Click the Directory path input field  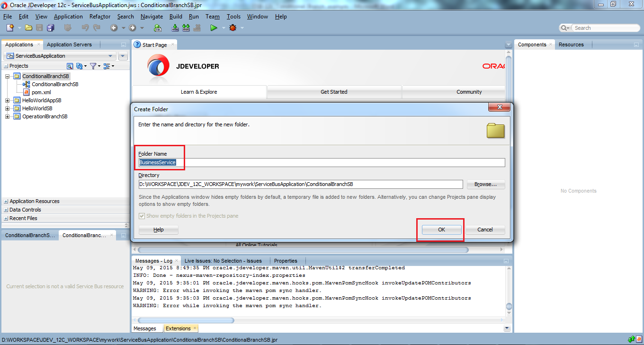click(x=301, y=185)
